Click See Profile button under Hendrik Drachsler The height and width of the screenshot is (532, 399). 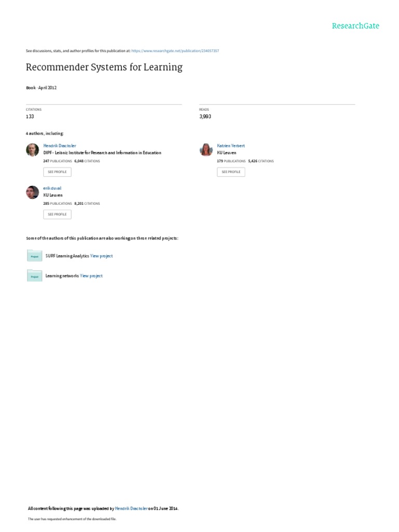(57, 172)
